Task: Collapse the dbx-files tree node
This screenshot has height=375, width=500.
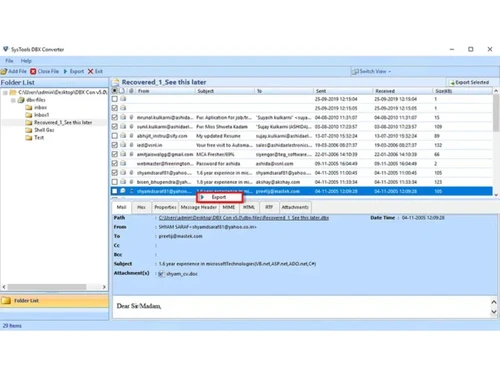Action: coord(13,100)
